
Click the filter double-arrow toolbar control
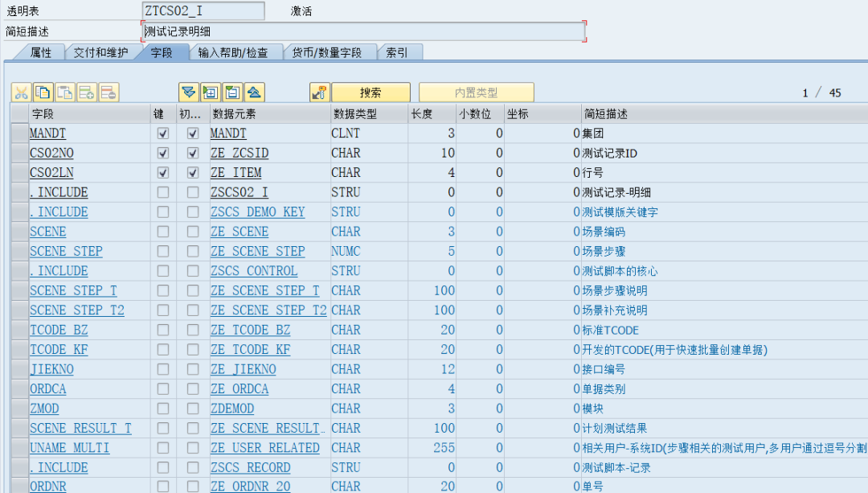[189, 92]
